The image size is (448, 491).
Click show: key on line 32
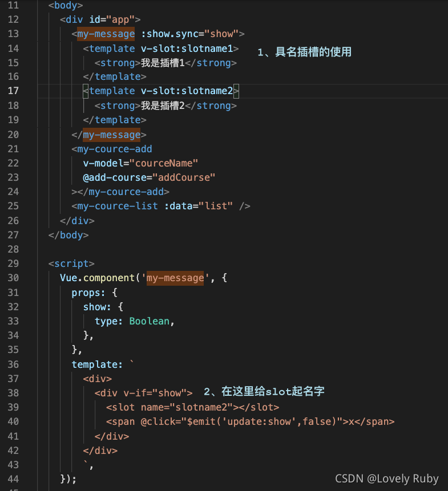pos(97,307)
